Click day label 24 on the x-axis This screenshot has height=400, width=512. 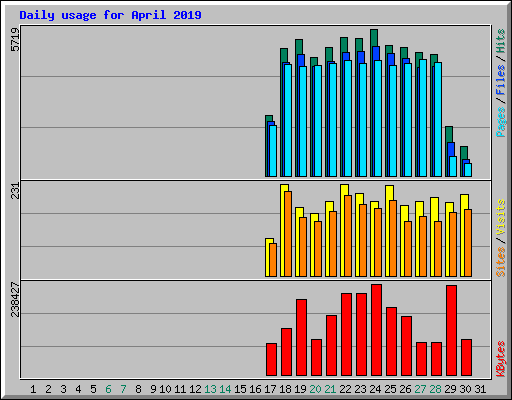click(x=375, y=389)
